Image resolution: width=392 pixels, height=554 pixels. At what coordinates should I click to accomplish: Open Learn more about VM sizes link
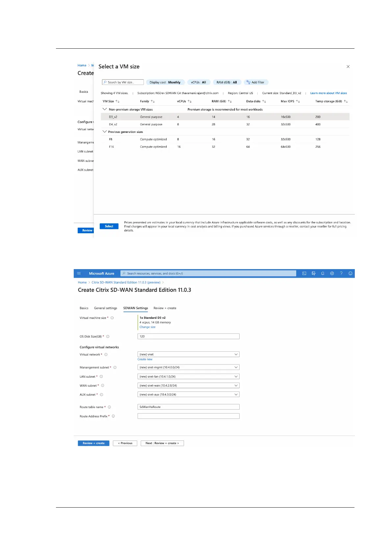(328, 93)
